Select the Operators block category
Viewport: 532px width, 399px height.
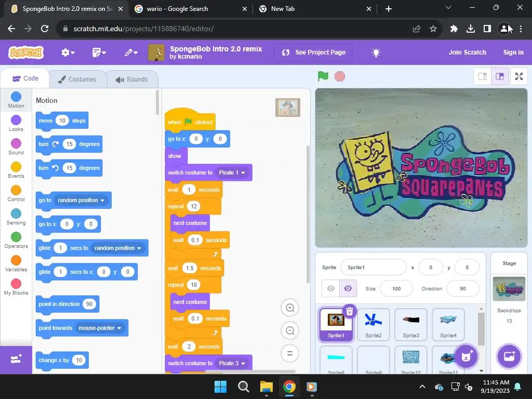(x=16, y=240)
